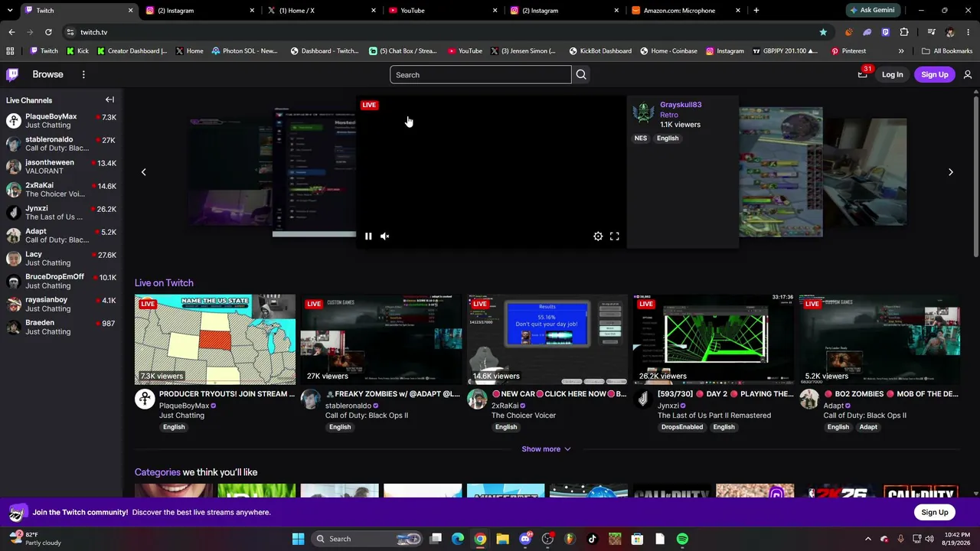Open the Creator Dashboard bookmark
Screen dimensions: 980x551
pyautogui.click(x=132, y=51)
